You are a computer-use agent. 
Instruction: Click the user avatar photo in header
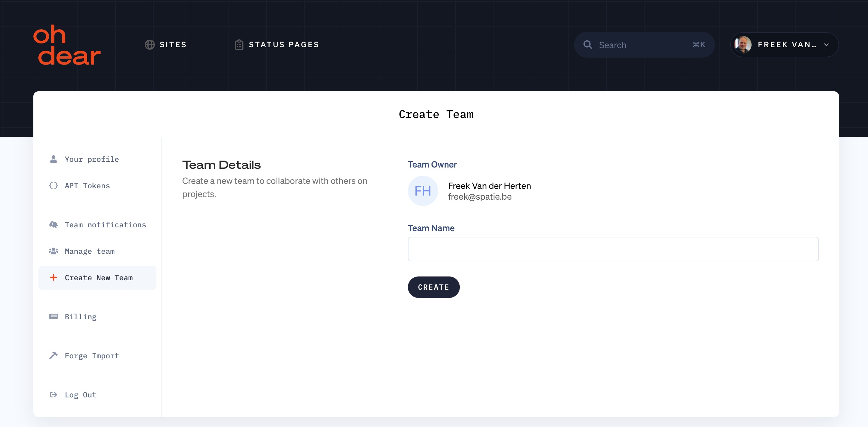(743, 44)
